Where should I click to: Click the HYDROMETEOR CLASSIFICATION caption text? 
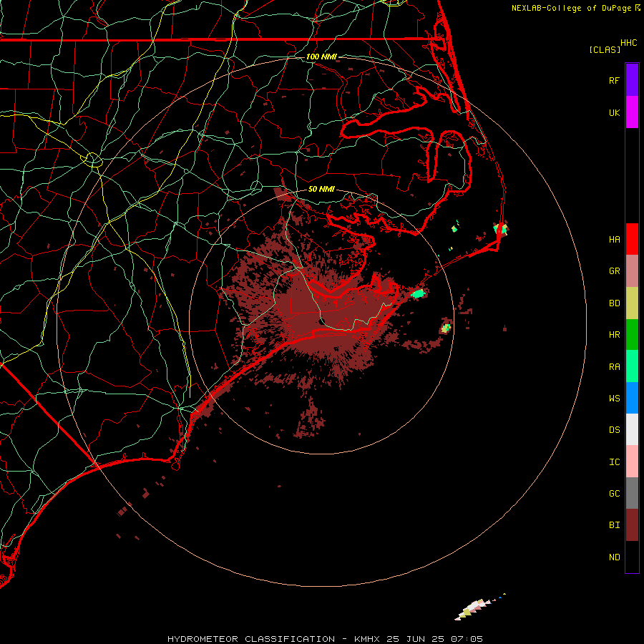tap(251, 639)
